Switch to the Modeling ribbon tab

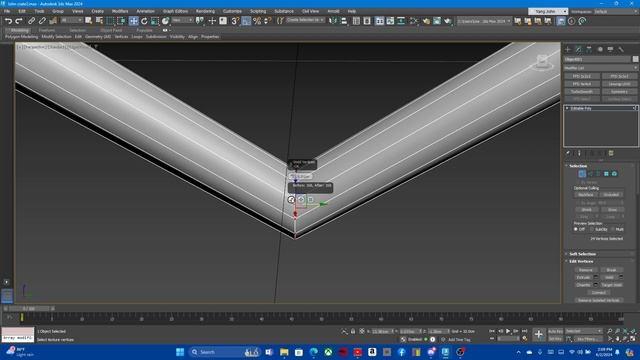[20, 30]
